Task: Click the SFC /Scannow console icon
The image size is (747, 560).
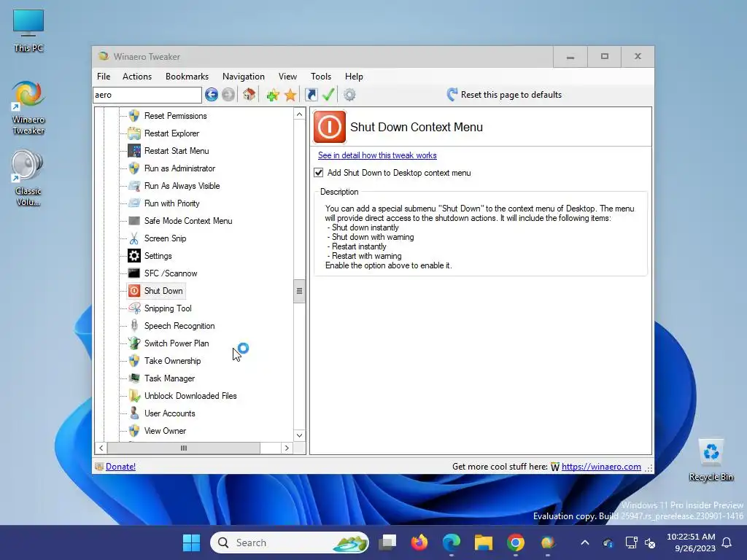Action: [x=134, y=273]
